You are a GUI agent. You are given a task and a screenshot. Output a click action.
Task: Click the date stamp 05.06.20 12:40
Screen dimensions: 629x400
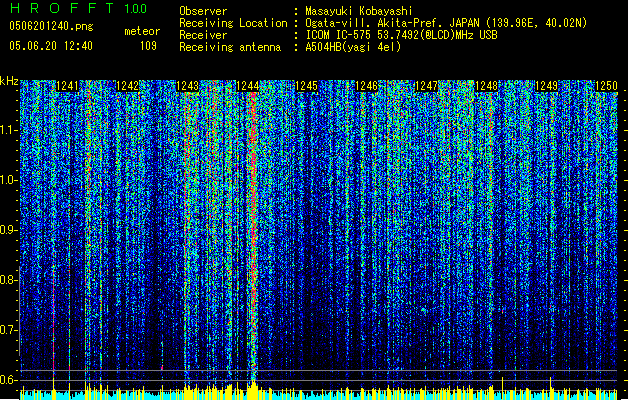coord(51,46)
